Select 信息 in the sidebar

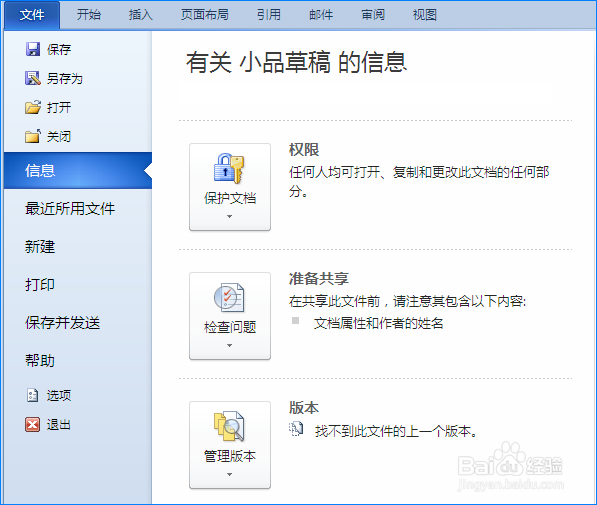click(78, 171)
